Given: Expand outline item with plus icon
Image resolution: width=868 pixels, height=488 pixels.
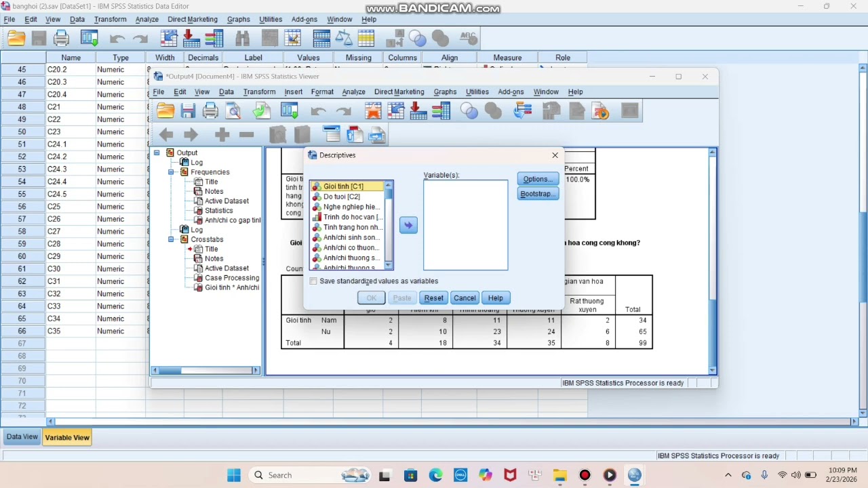Looking at the screenshot, I should (222, 135).
